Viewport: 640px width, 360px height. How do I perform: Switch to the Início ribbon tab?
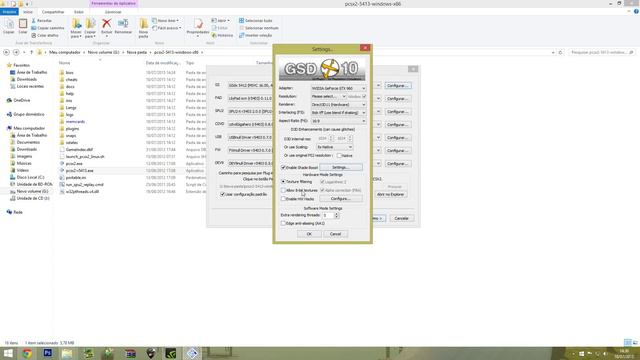(x=28, y=12)
